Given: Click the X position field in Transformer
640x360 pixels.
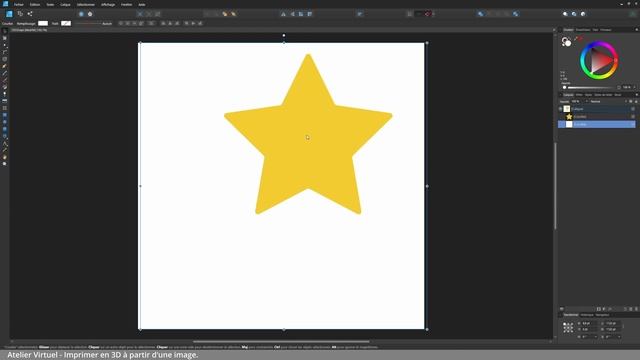Looking at the screenshot, I should pos(588,323).
